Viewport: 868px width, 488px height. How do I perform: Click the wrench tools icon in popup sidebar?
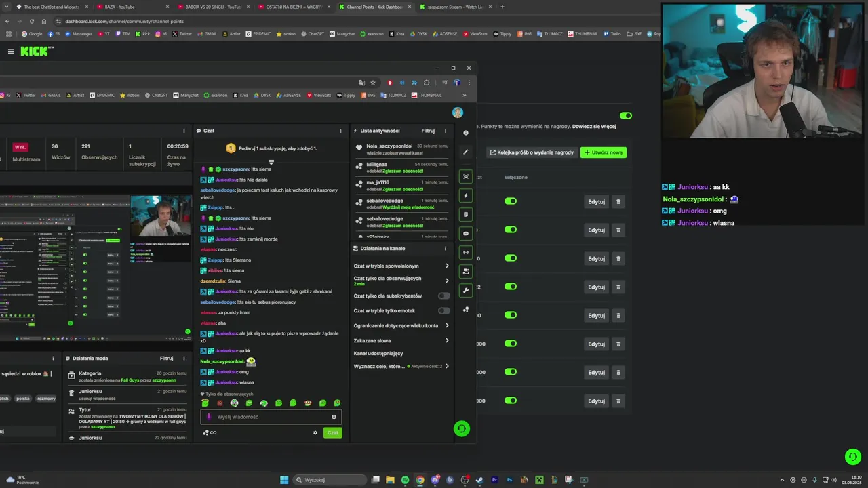(465, 290)
